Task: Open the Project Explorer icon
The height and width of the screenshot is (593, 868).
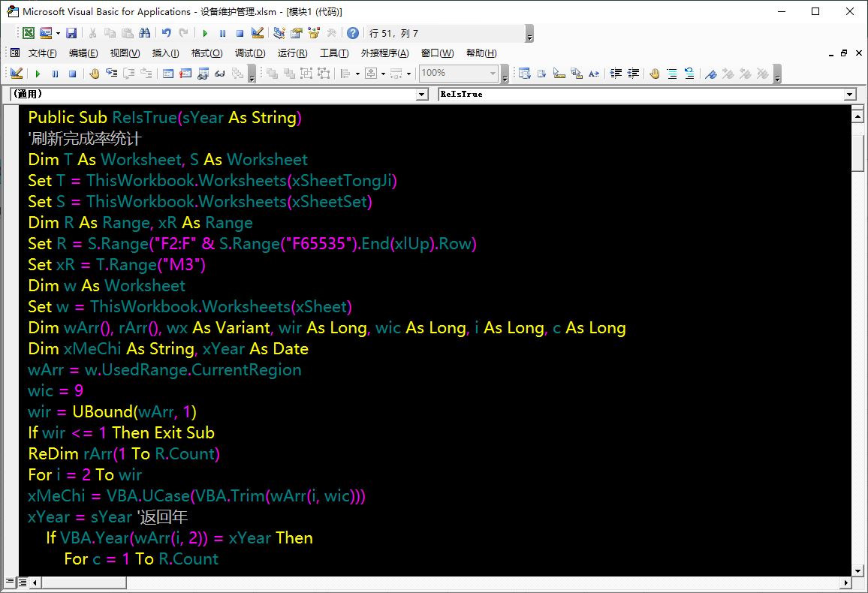Action: 279,33
